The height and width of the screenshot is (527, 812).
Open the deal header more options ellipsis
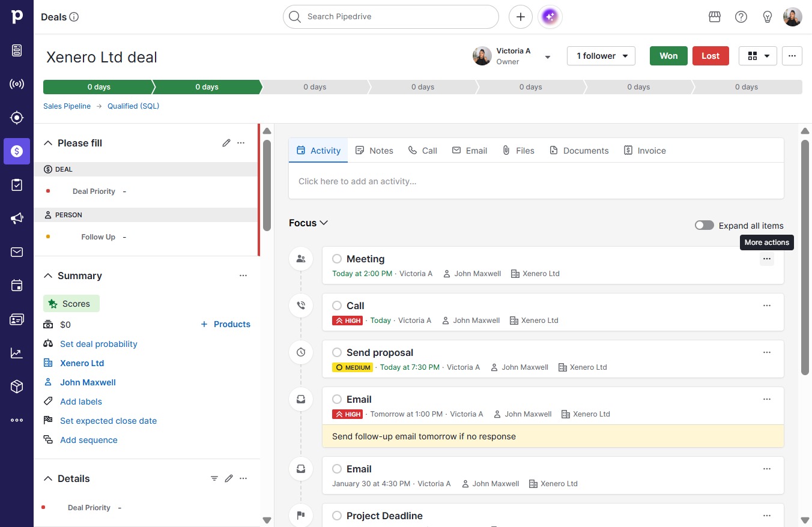(792, 56)
